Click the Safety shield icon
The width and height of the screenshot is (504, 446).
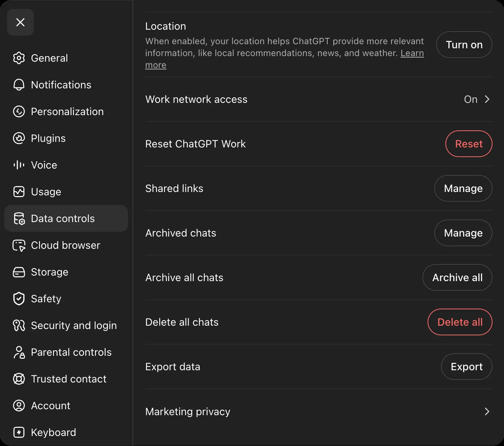[19, 299]
